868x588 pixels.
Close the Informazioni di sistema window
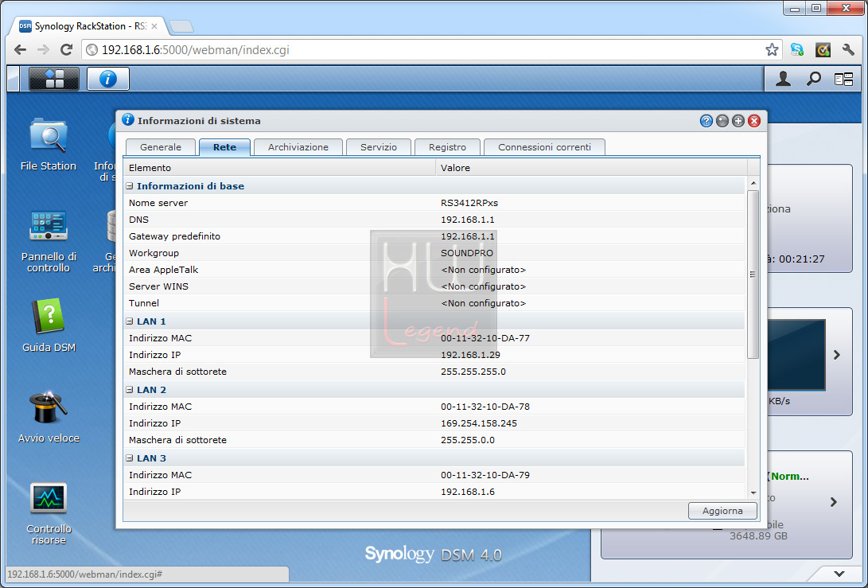tap(754, 121)
